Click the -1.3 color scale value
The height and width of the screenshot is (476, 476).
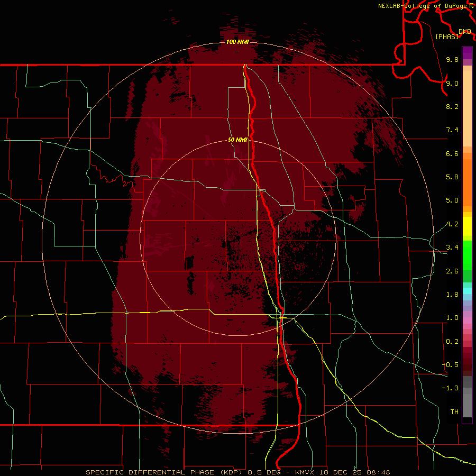click(x=450, y=388)
